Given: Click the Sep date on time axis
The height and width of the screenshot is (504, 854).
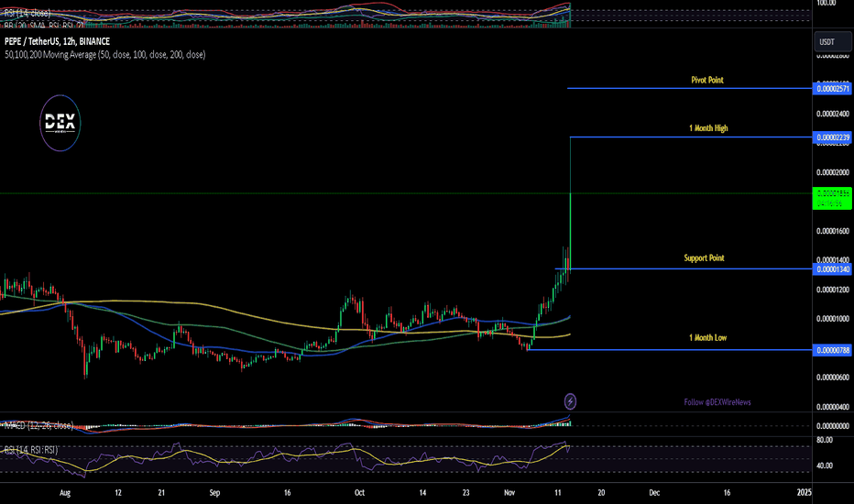Looking at the screenshot, I should click(214, 493).
